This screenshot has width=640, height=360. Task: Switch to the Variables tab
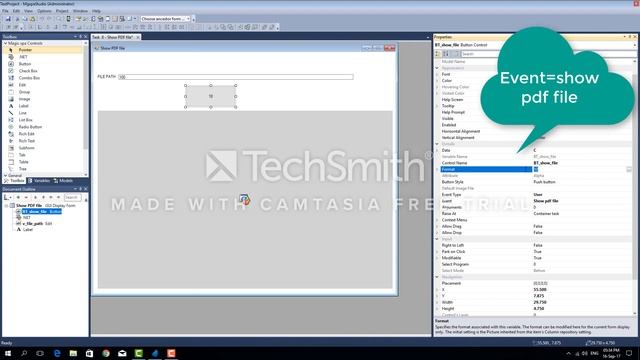(x=39, y=180)
